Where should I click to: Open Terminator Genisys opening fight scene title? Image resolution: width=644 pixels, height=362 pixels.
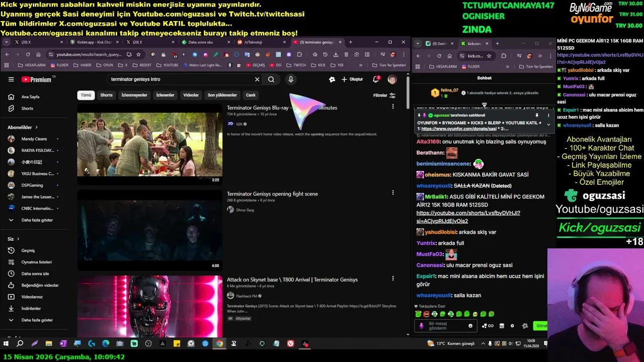click(272, 194)
